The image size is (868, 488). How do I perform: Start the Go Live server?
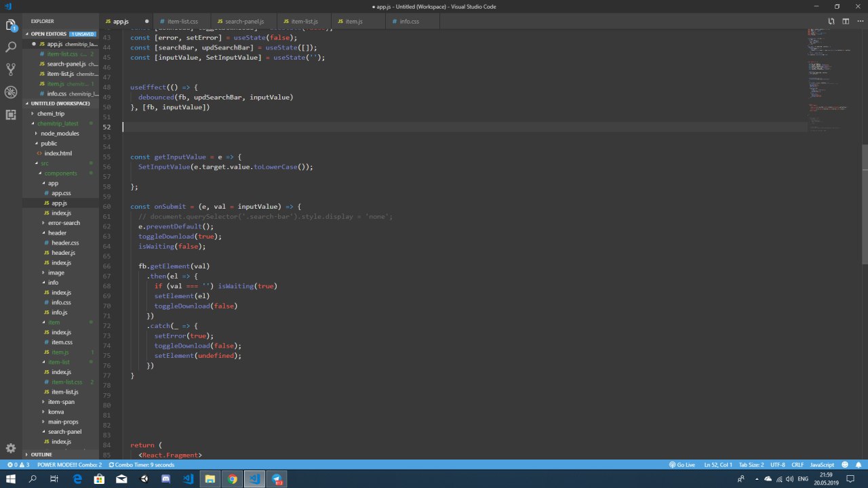pyautogui.click(x=682, y=465)
